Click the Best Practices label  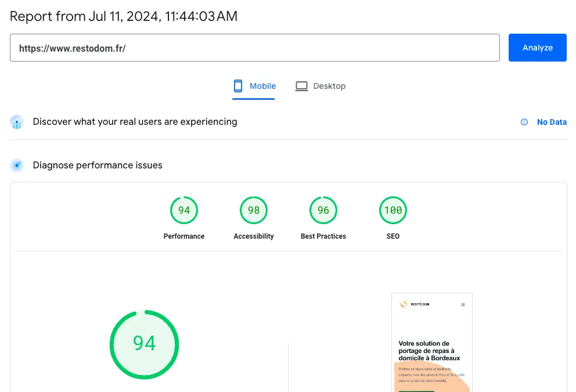point(323,236)
